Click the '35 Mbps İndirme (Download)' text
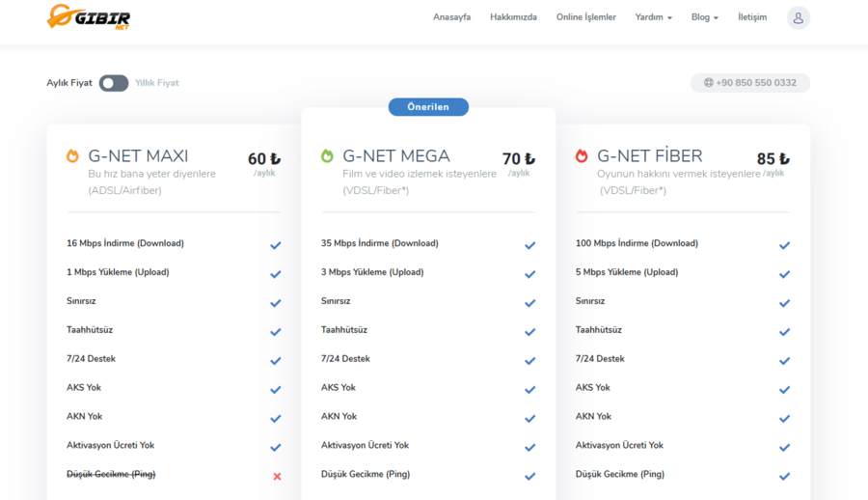 pyautogui.click(x=380, y=243)
